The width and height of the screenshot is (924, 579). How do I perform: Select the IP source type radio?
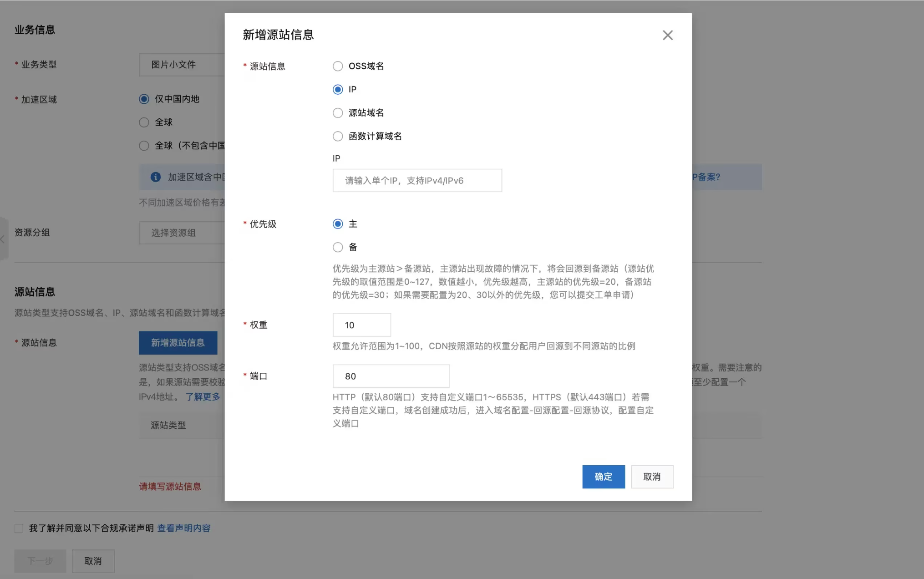[x=338, y=89]
